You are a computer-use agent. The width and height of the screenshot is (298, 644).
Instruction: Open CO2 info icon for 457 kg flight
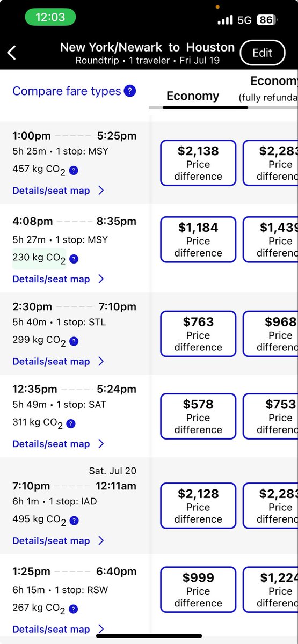pos(74,170)
